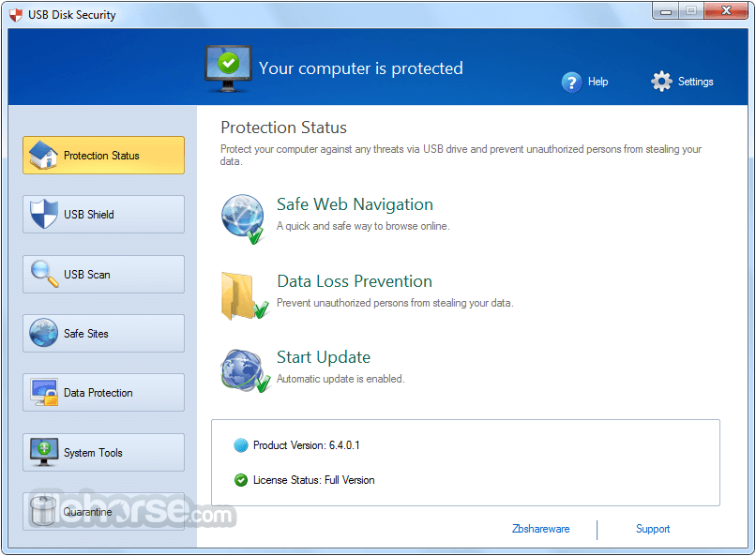The height and width of the screenshot is (556, 756).
Task: Click 'Automatic update is enabled.' text
Action: click(x=340, y=379)
